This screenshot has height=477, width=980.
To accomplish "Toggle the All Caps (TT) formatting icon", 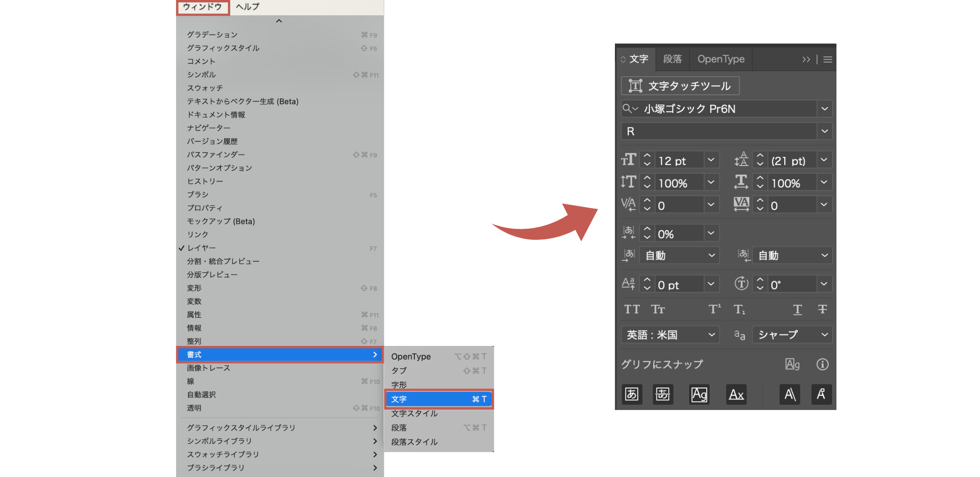I will [632, 309].
